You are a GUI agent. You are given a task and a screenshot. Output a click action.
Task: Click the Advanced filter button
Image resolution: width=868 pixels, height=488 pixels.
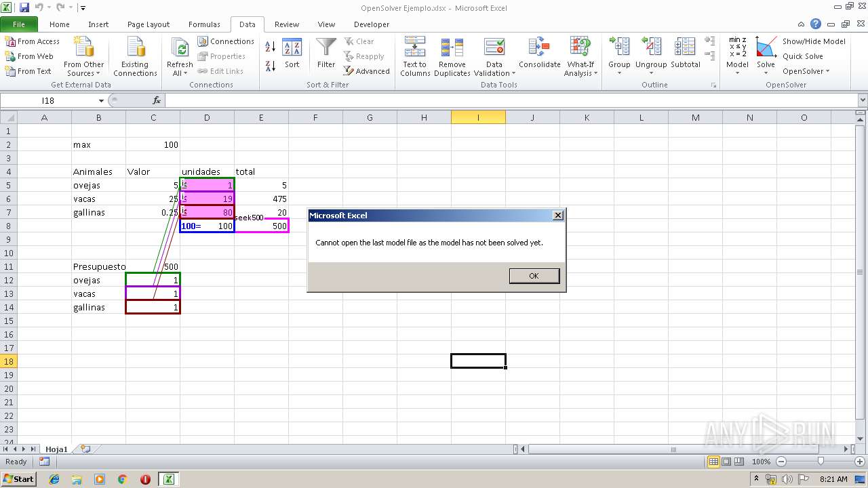click(x=367, y=71)
